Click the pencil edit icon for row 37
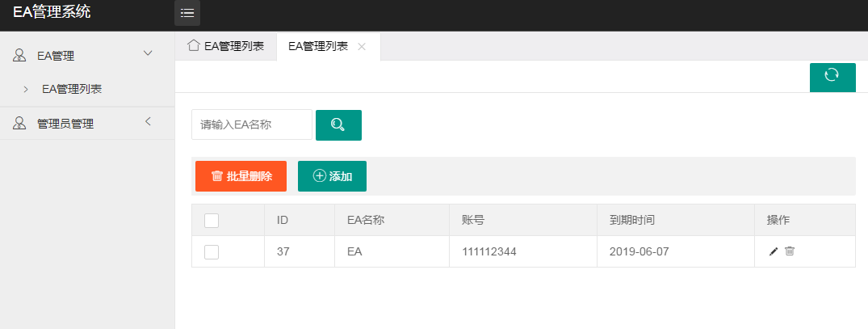Screen dimensions: 868x329 click(774, 251)
